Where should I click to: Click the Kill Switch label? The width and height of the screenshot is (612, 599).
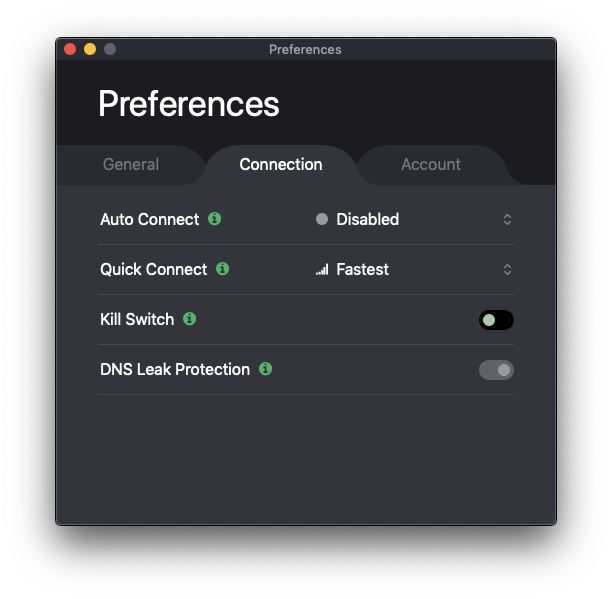(x=137, y=319)
